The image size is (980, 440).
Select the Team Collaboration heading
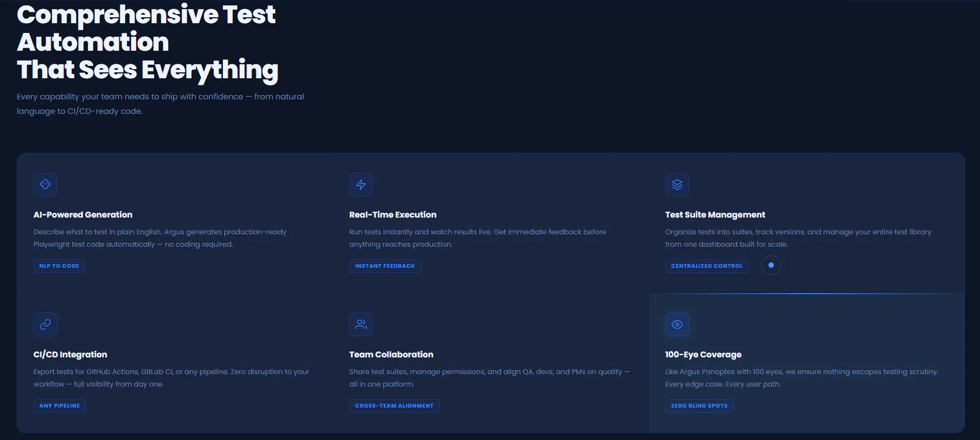click(x=391, y=355)
